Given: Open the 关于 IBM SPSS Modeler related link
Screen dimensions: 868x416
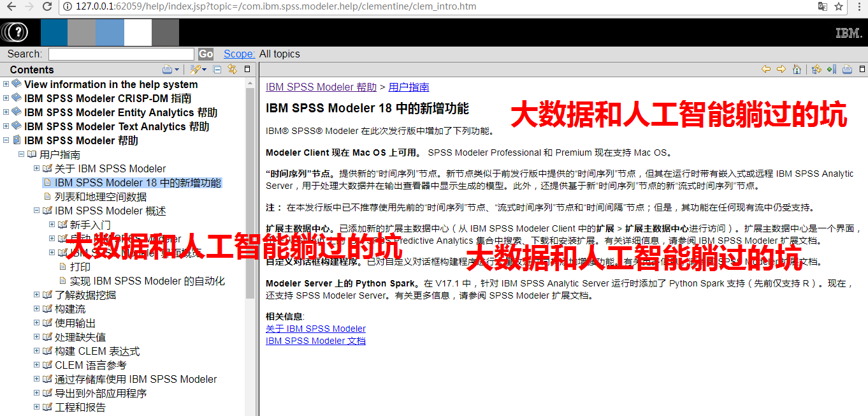Looking at the screenshot, I should click(315, 329).
